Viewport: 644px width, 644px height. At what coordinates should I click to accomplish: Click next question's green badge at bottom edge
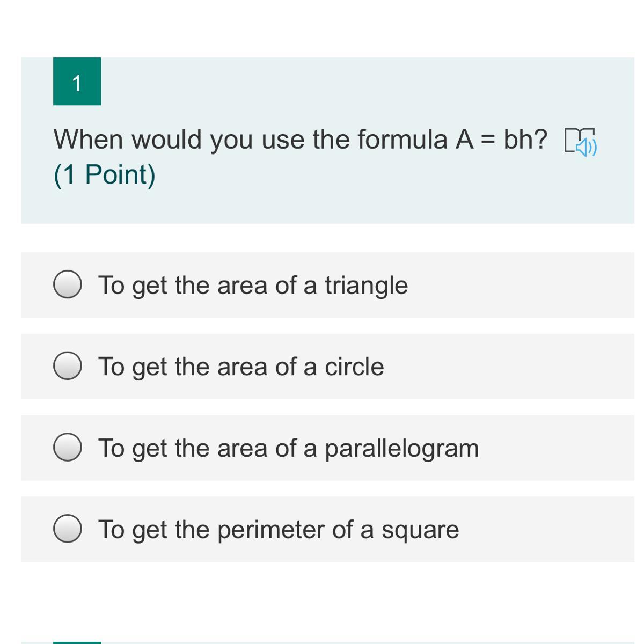click(x=77, y=642)
